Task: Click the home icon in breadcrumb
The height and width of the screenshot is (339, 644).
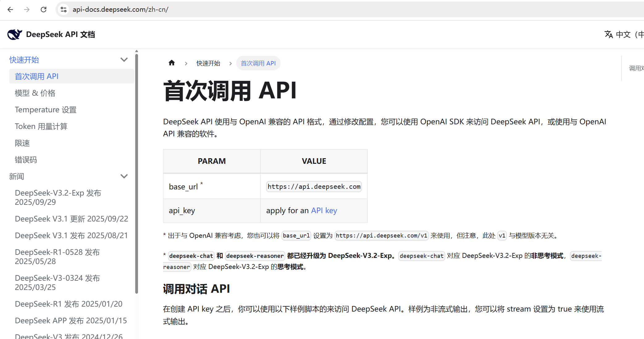Action: click(172, 63)
